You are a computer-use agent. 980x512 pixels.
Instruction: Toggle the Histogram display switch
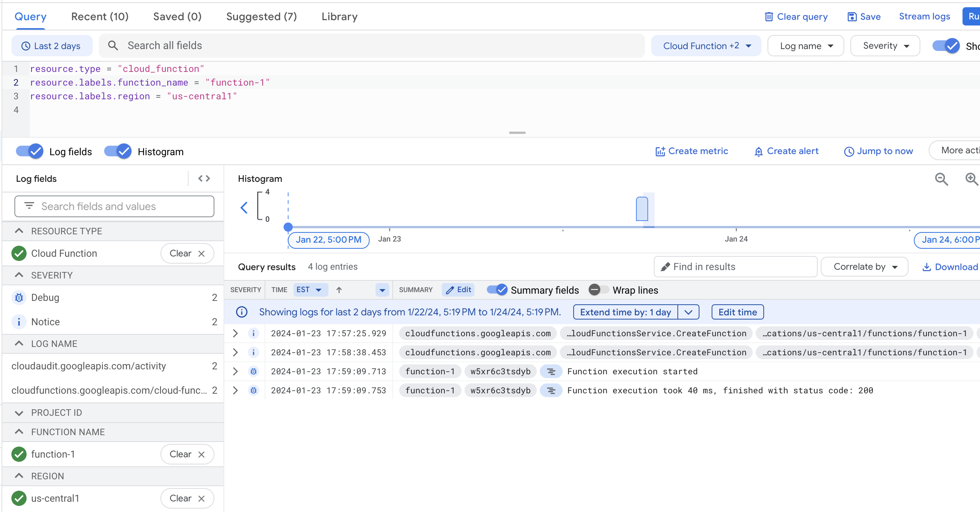[119, 151]
